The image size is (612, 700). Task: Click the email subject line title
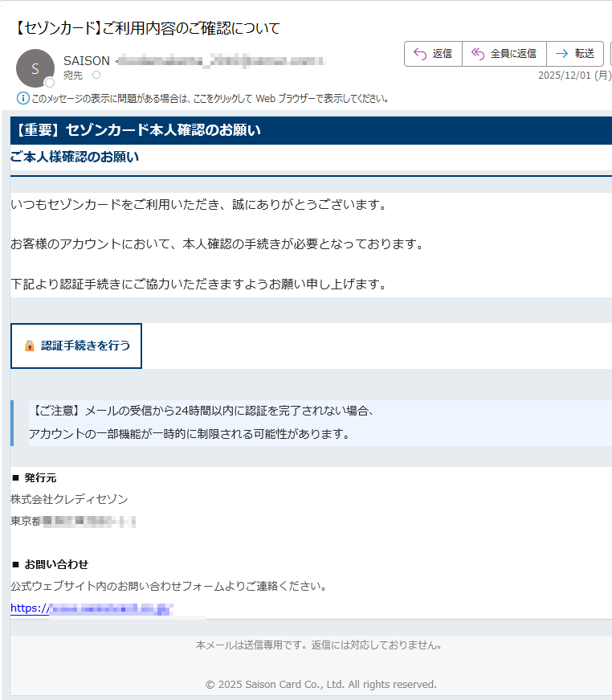[x=147, y=29]
